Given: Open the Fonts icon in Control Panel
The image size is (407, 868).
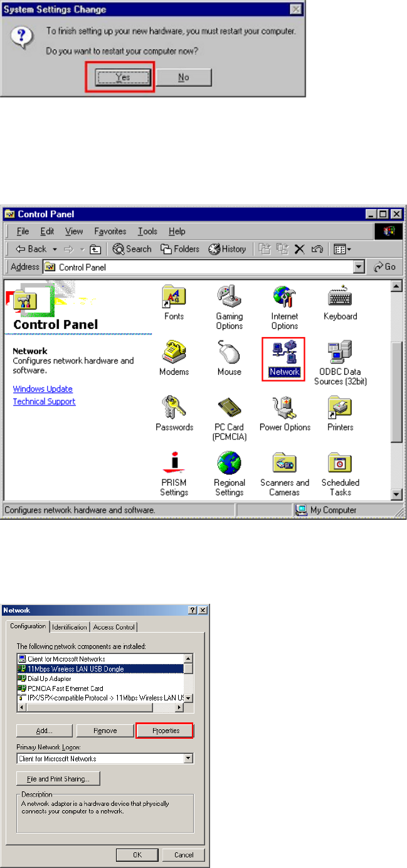Looking at the screenshot, I should tap(174, 304).
